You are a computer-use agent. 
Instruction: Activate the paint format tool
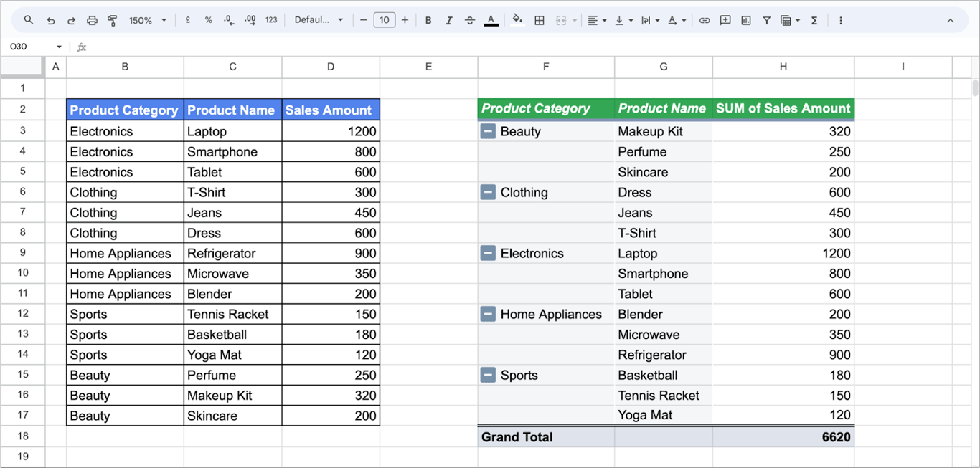click(x=112, y=20)
